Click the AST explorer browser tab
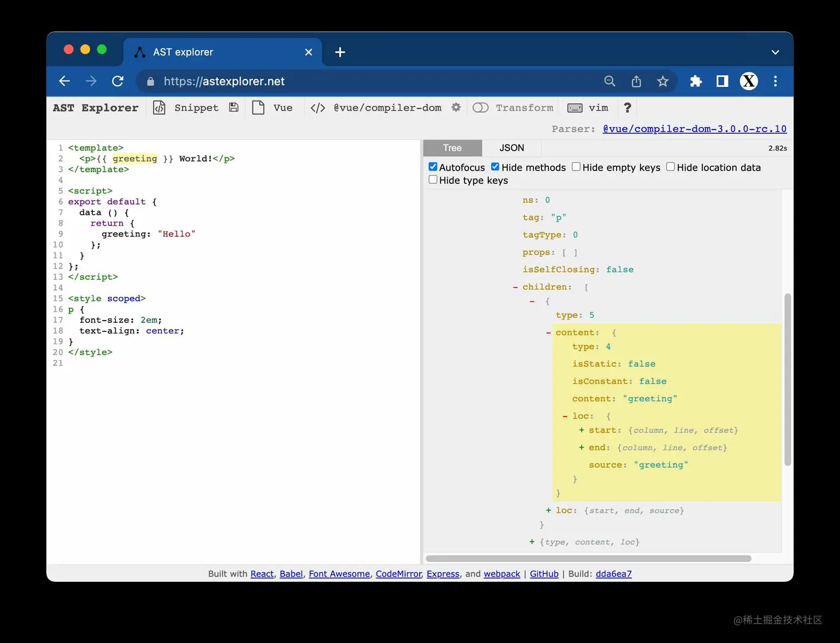 (x=222, y=52)
